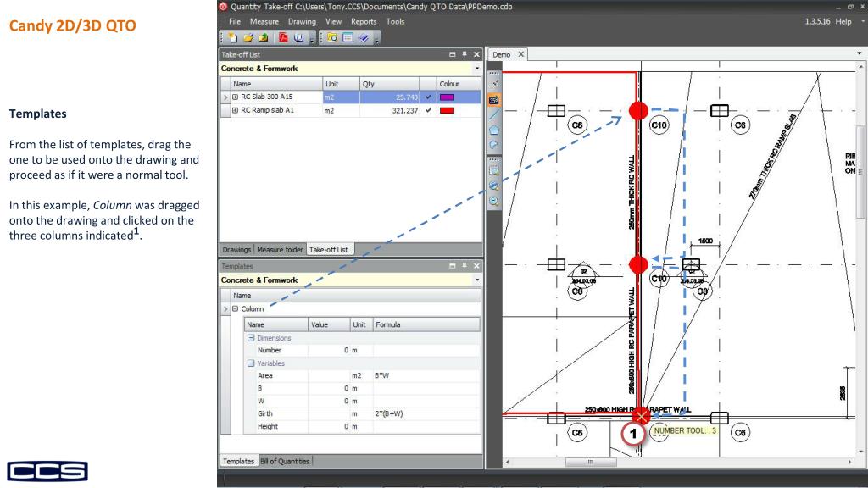Viewport: 868px width, 488px height.
Task: Close the Take-off List panel
Action: (476, 54)
